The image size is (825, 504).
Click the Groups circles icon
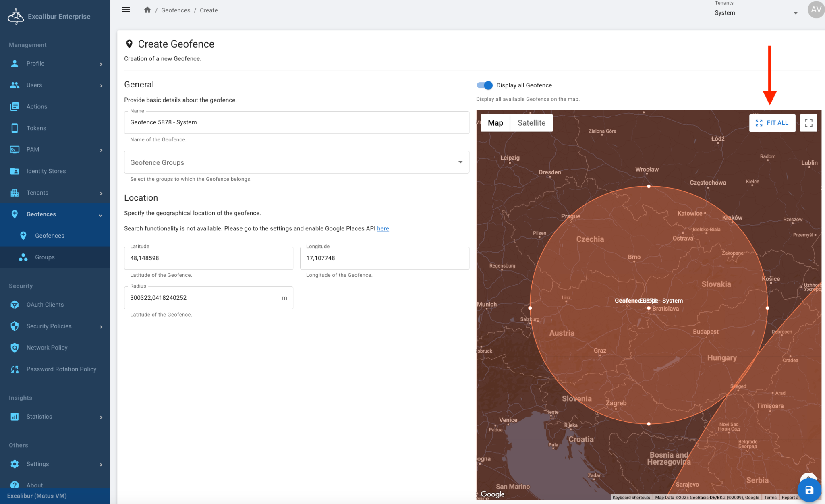click(x=23, y=257)
